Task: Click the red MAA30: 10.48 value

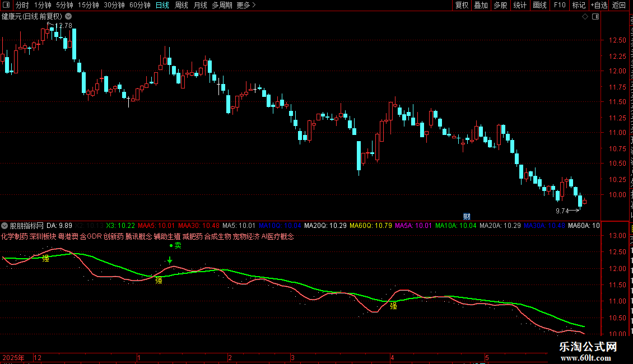Action: (x=199, y=226)
